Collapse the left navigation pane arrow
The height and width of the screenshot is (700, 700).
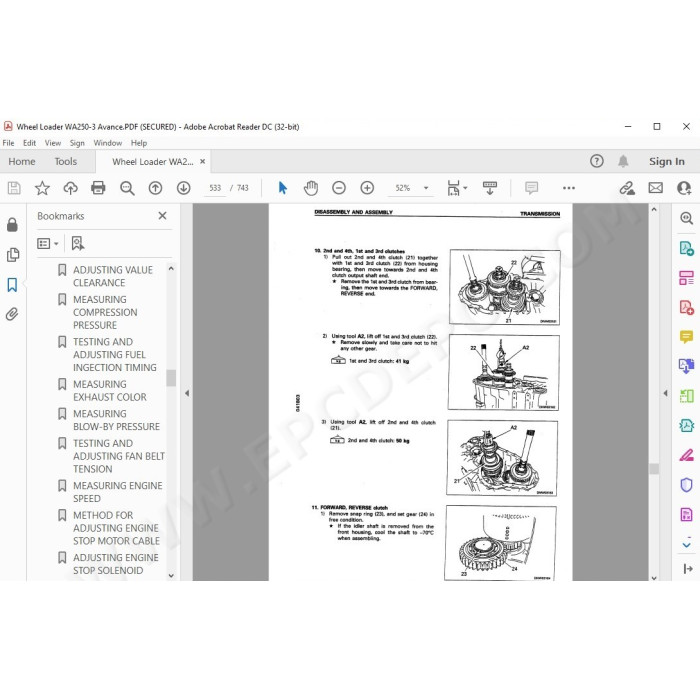[187, 393]
